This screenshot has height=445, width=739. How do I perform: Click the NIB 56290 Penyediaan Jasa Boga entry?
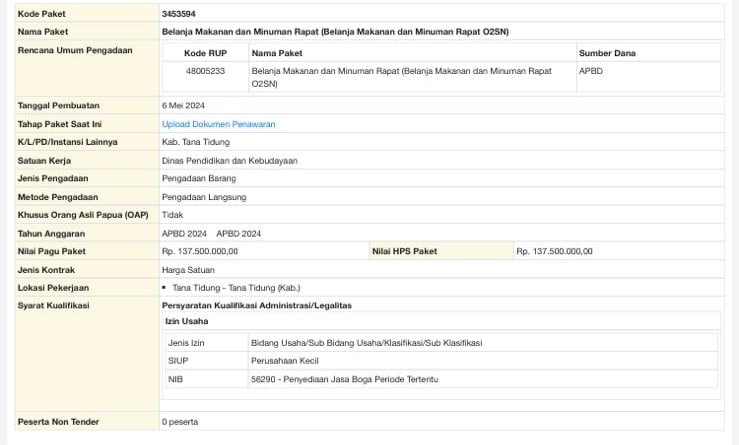pos(344,379)
